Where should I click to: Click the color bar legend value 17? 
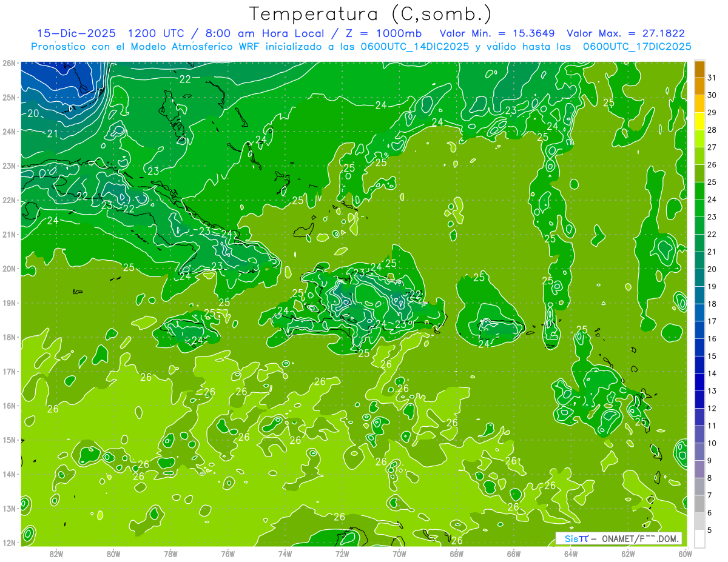(x=712, y=321)
